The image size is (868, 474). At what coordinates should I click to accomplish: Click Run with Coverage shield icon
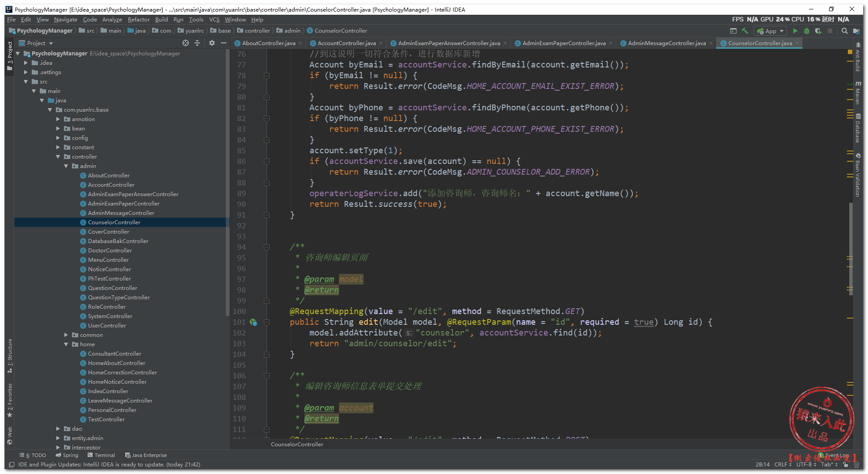[x=818, y=31]
